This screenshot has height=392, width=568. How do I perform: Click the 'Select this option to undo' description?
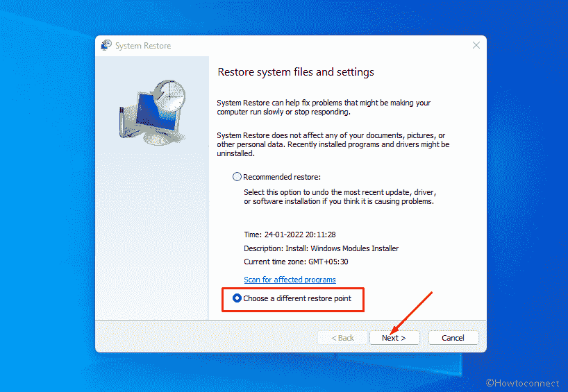coord(340,196)
